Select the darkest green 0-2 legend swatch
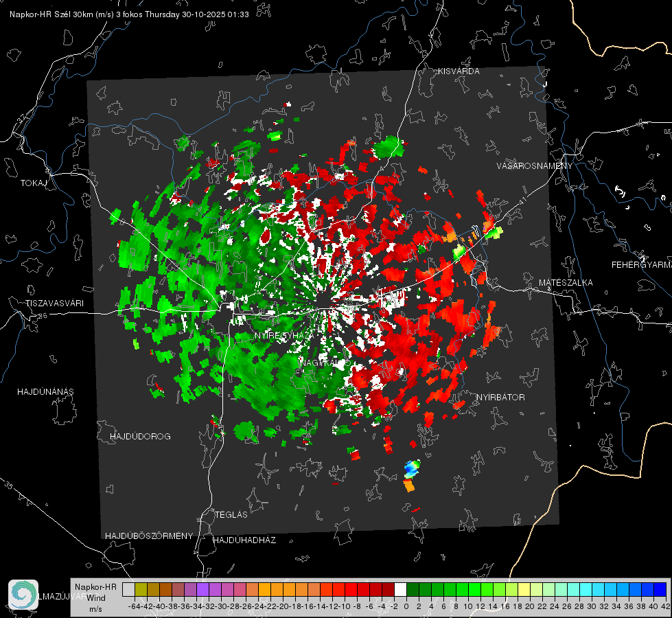The height and width of the screenshot is (618, 672). [x=413, y=589]
